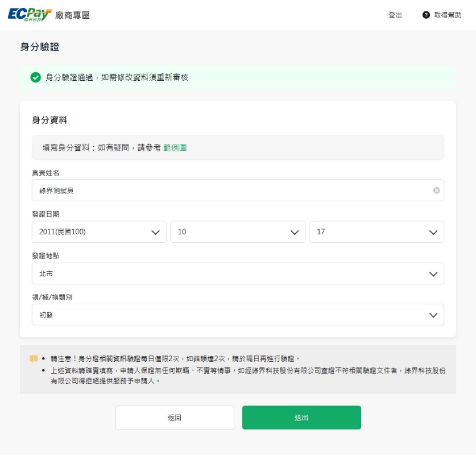Screen dimensions: 476x455
Task: Clear the real name field with the X icon
Action: tap(436, 191)
